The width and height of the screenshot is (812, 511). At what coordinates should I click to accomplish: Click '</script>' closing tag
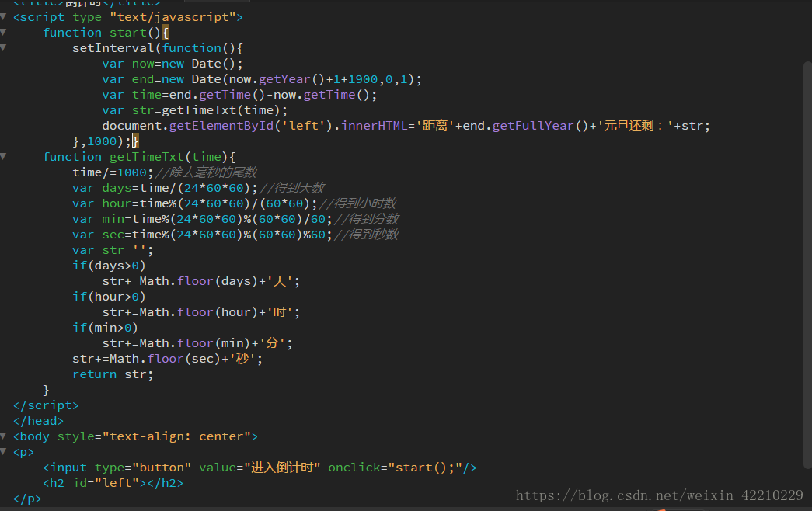pos(46,405)
